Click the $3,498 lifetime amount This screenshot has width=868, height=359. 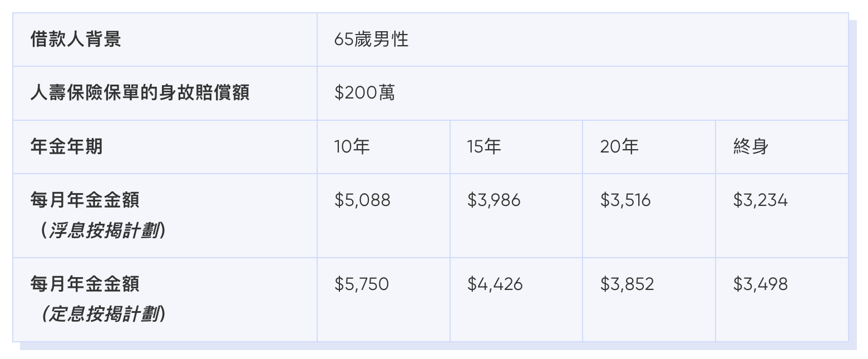coord(760,284)
